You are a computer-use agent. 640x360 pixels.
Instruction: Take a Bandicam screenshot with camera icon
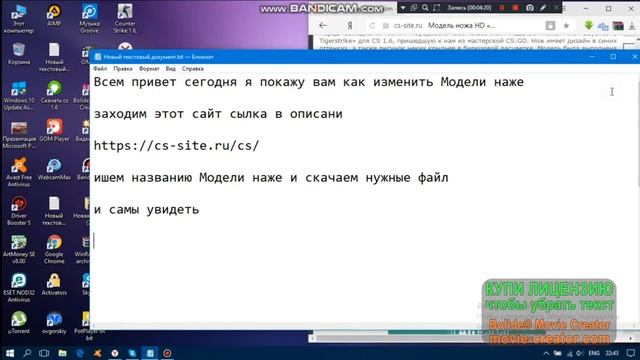coord(529,8)
